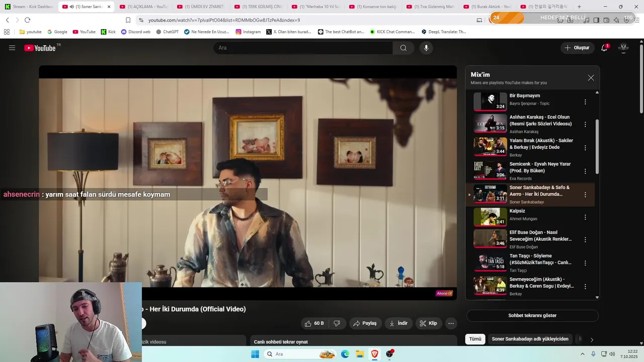
Task: Open File Explorer from the taskbar
Action: tap(360, 354)
